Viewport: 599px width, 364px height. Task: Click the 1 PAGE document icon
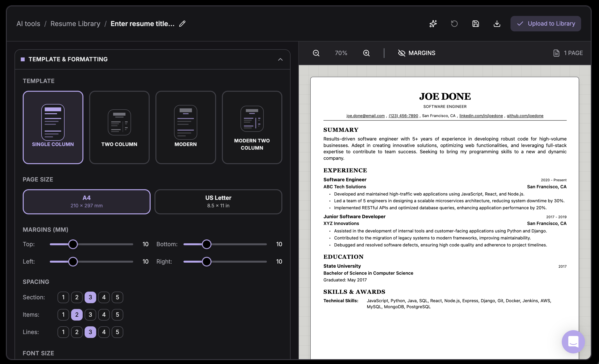556,53
